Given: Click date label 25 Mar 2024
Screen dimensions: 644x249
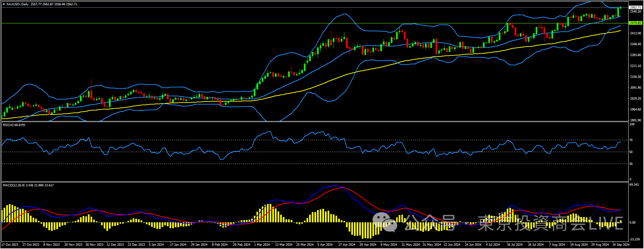Looking at the screenshot, I should pyautogui.click(x=305, y=245).
